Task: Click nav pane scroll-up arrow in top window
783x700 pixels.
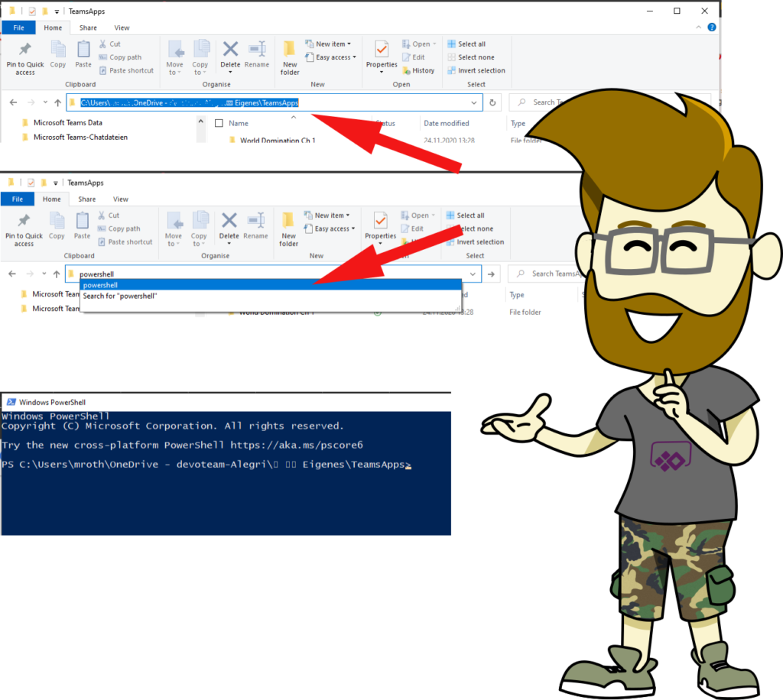Action: tap(200, 122)
